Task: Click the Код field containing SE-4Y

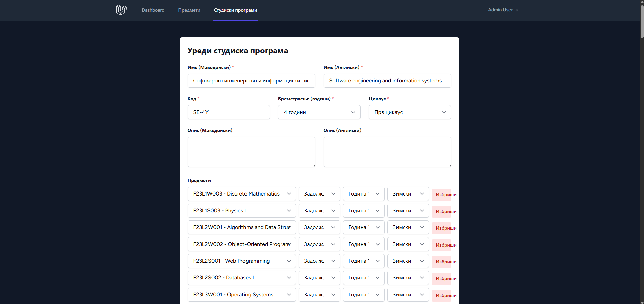Action: coord(229,112)
